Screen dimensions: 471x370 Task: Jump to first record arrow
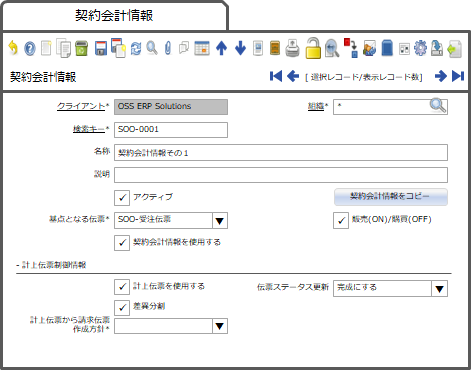point(276,76)
